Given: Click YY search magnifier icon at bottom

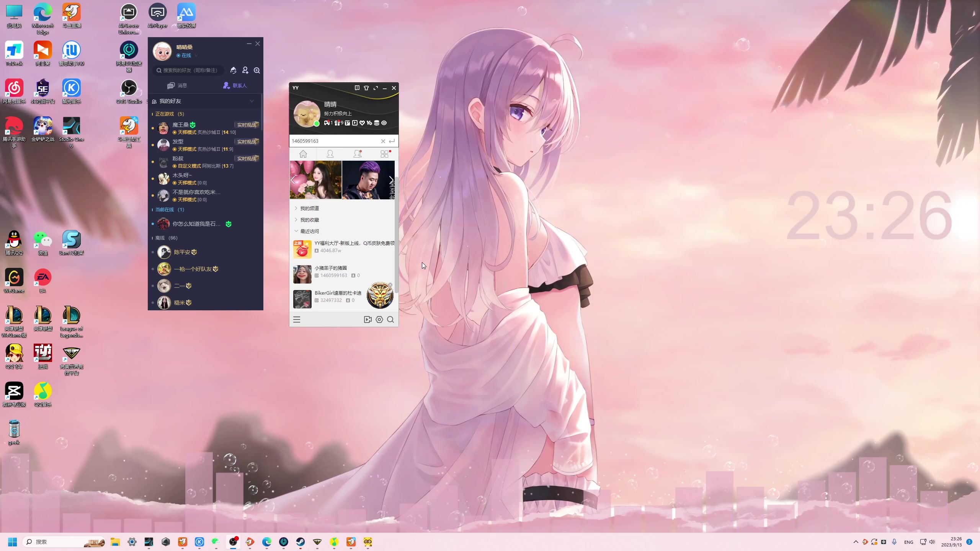Looking at the screenshot, I should [x=390, y=320].
